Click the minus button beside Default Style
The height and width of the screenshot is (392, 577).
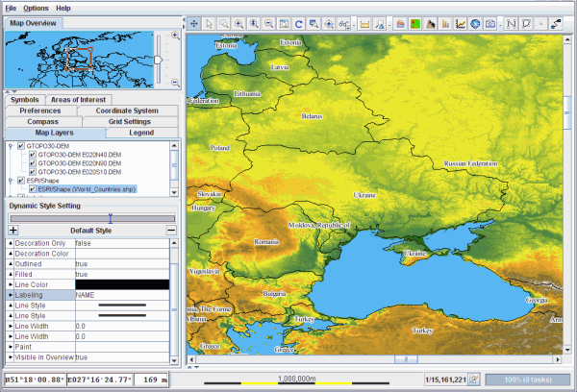[171, 231]
